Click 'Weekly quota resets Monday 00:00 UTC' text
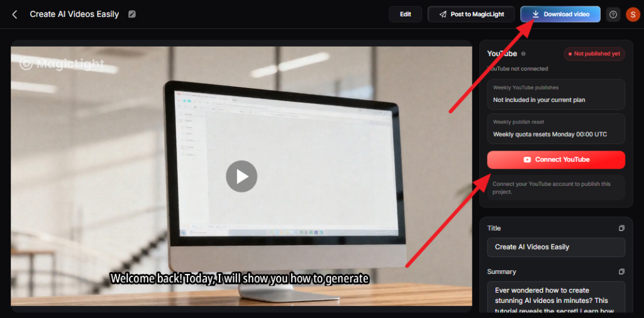Viewport: 644px width, 318px height. tap(550, 135)
